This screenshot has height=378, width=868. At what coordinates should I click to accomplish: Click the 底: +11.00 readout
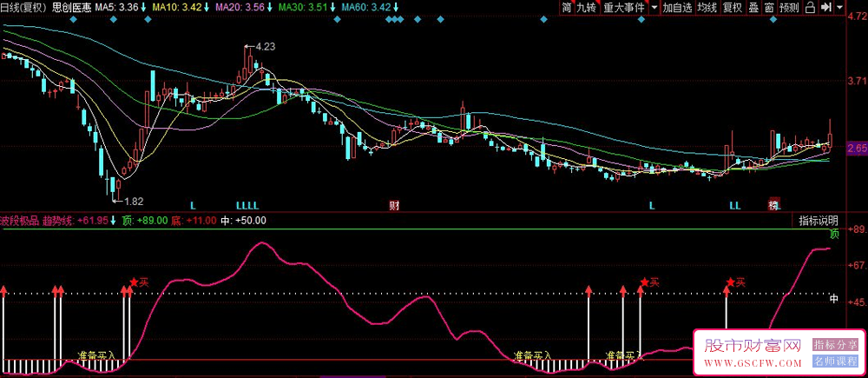(x=194, y=220)
